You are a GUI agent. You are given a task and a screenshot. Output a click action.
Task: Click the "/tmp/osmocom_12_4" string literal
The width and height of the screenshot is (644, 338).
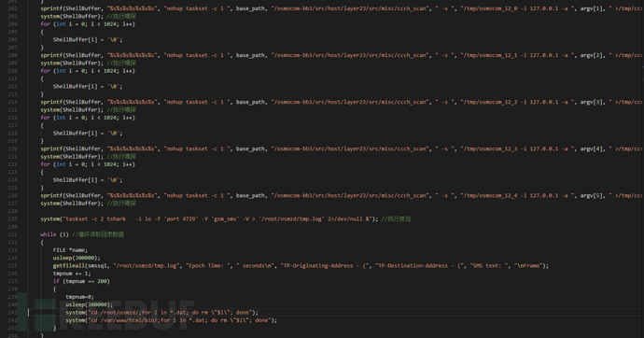tap(518, 195)
